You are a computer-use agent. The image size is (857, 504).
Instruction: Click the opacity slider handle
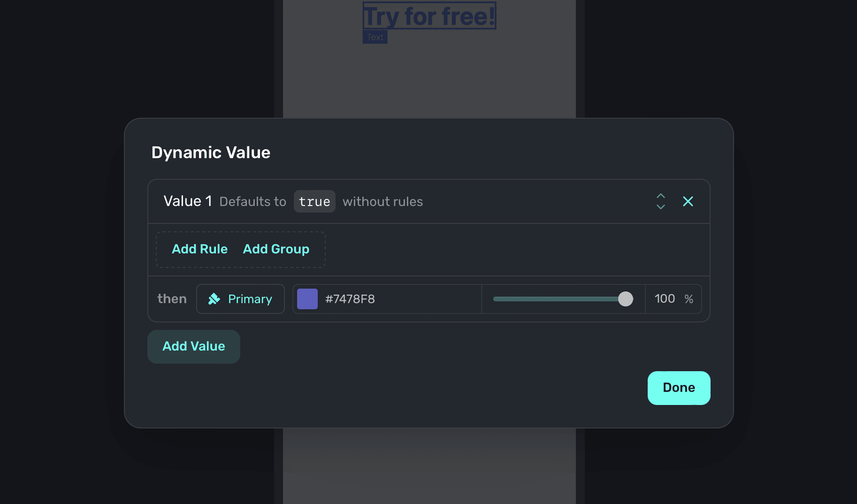(x=625, y=299)
